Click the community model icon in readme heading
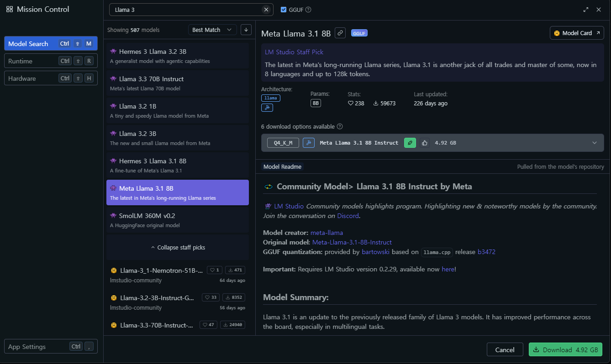The width and height of the screenshot is (611, 364). point(268,187)
